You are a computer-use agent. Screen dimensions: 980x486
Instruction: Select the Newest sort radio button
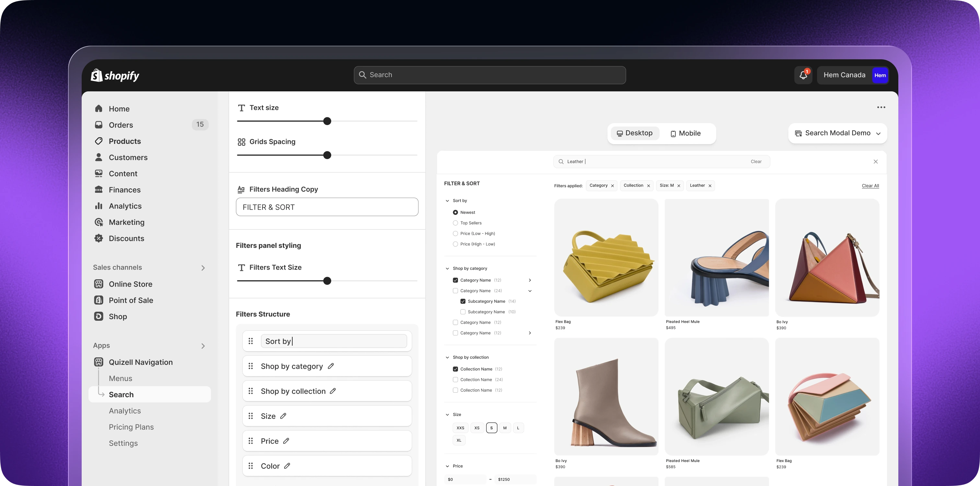(455, 213)
